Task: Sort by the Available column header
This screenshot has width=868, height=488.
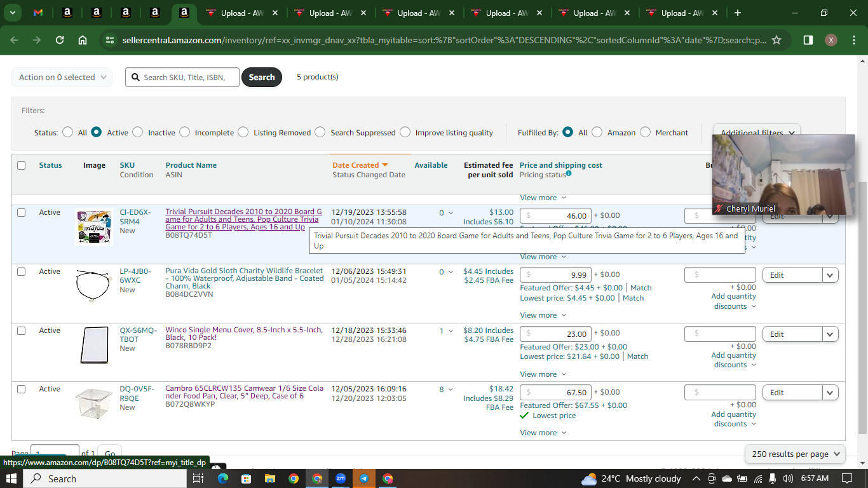Action: pos(431,165)
